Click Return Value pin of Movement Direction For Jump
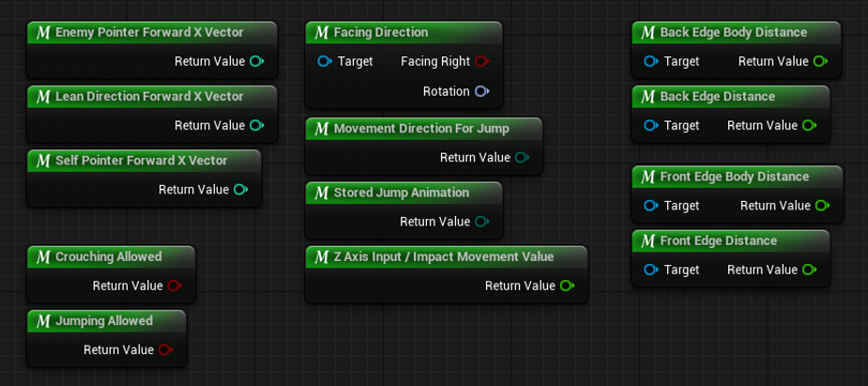This screenshot has width=868, height=386. coord(522,158)
